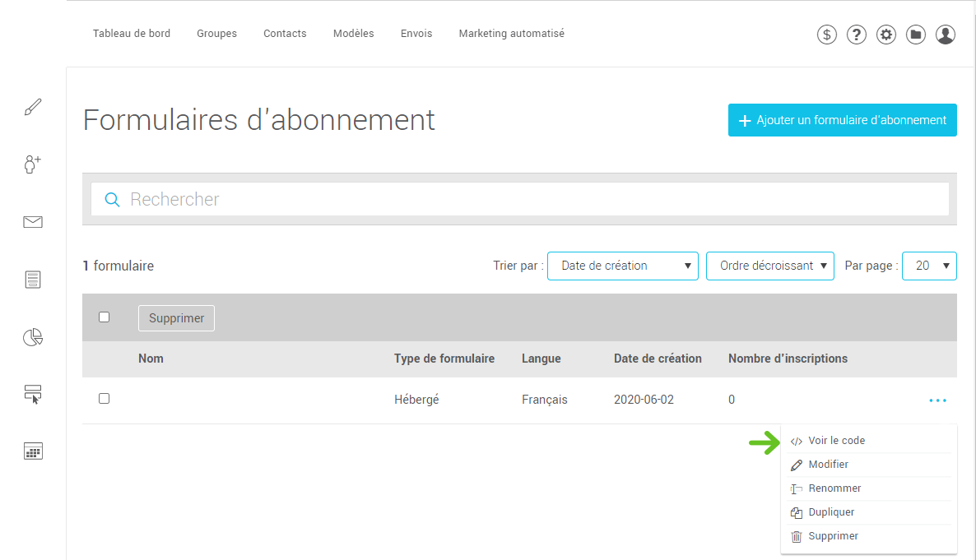Image resolution: width=976 pixels, height=560 pixels.
Task: Expand the Ordre décroissant dropdown
Action: [769, 266]
